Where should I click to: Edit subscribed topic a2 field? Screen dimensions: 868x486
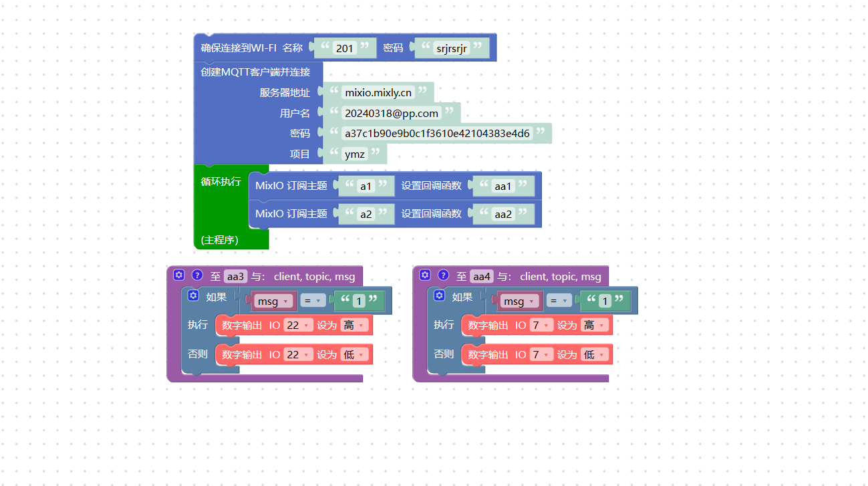(x=366, y=214)
